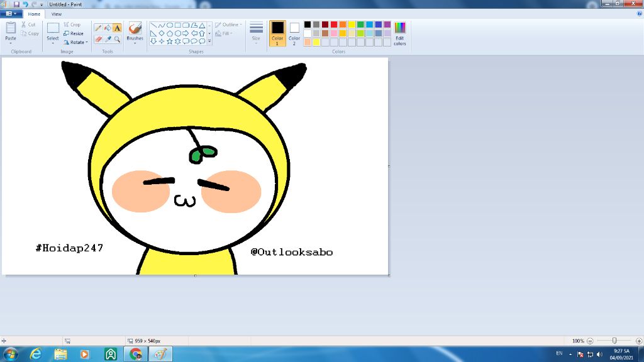Click the Paint Help icon
The image size is (644, 362).
point(639,14)
